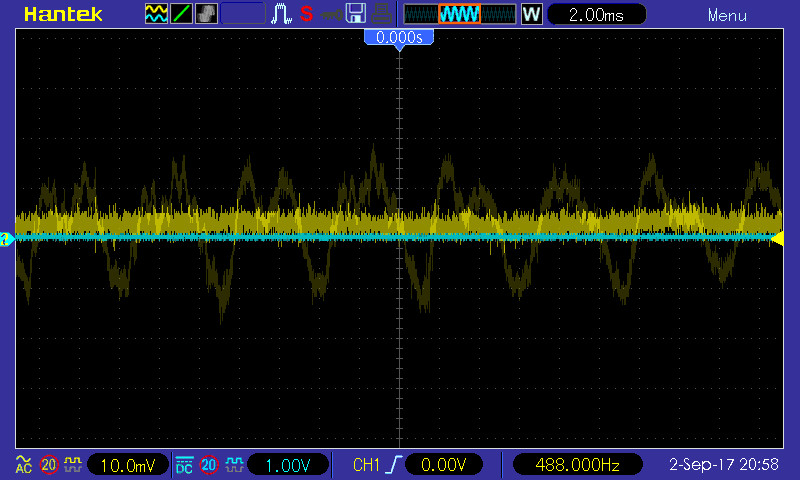Click the cyan channel 2 ground marker

point(7,239)
